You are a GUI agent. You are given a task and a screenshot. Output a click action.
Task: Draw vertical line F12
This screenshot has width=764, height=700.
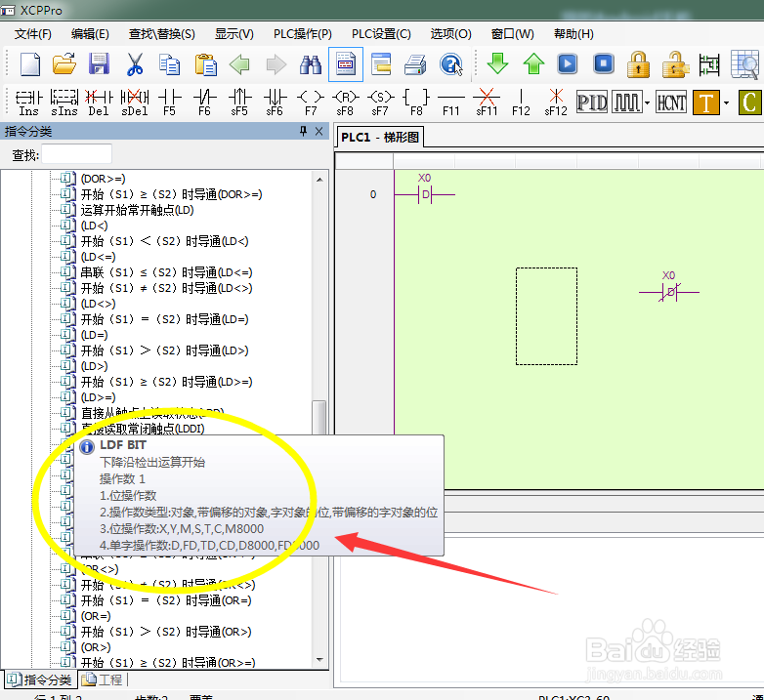(521, 103)
